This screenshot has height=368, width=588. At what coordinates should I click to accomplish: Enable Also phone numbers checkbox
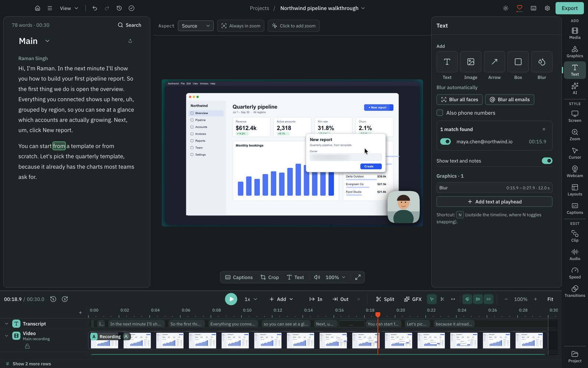pos(440,113)
